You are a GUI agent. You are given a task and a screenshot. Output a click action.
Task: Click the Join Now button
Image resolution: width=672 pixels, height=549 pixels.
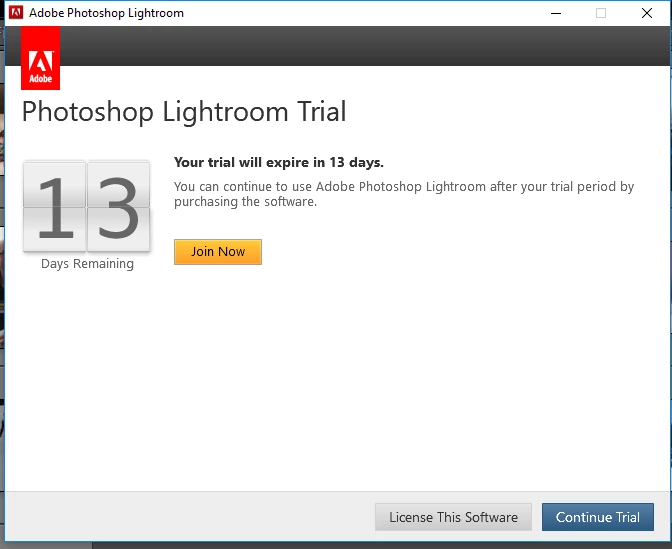point(218,252)
